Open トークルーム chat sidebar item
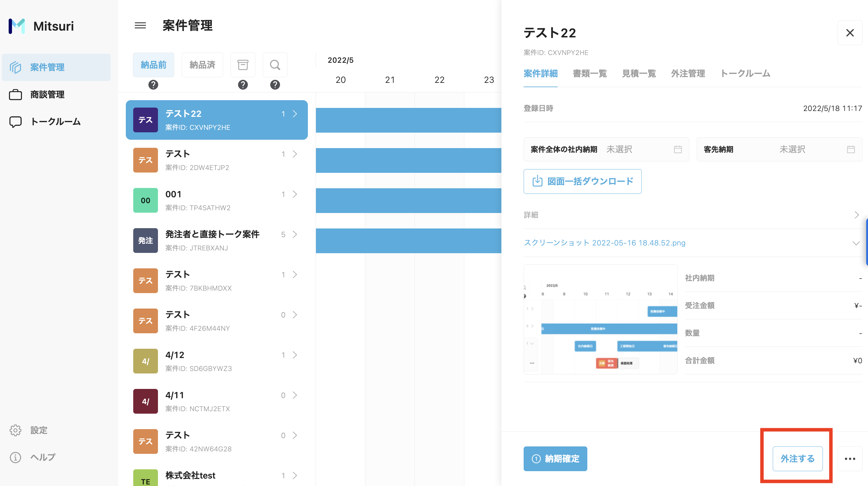 56,122
